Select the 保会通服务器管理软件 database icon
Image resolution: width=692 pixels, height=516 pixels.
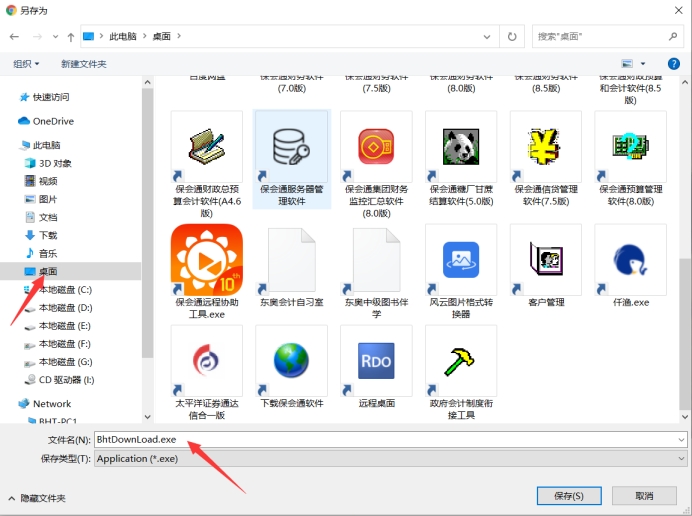pyautogui.click(x=291, y=147)
